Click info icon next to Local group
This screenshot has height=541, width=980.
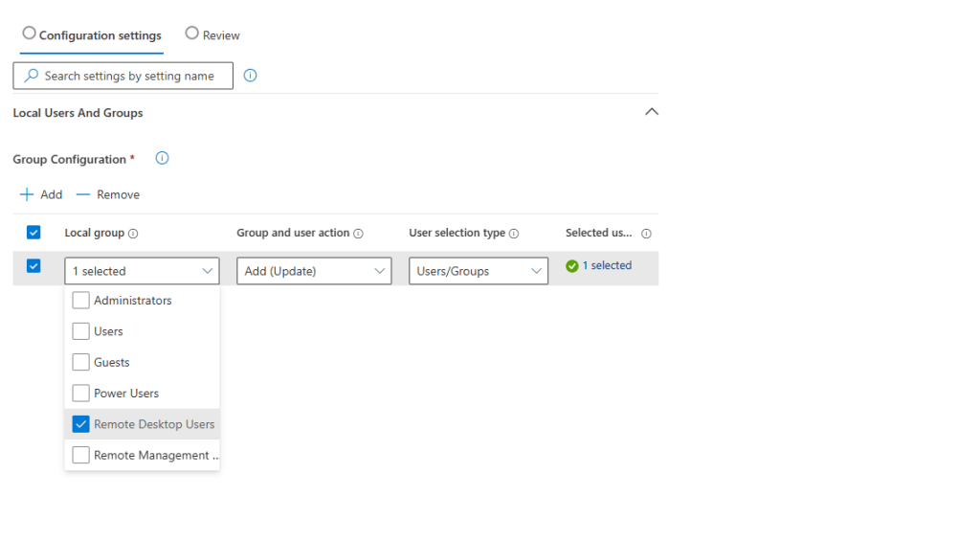coord(133,234)
